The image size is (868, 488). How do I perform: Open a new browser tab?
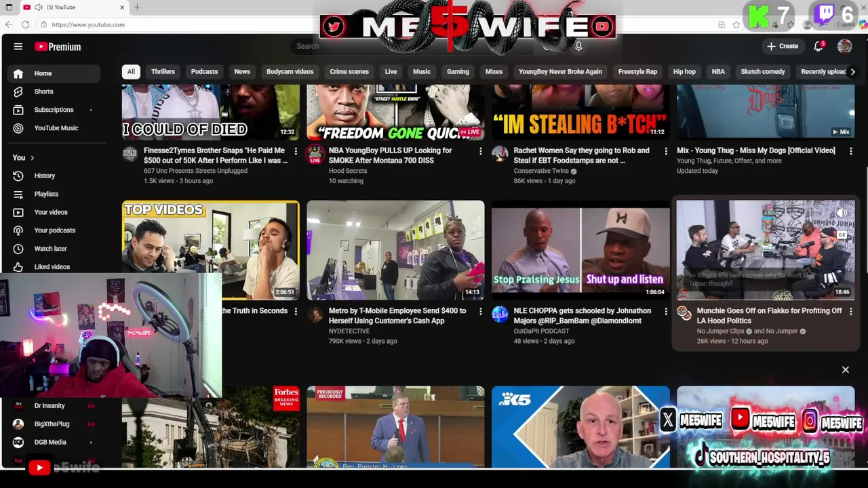137,7
